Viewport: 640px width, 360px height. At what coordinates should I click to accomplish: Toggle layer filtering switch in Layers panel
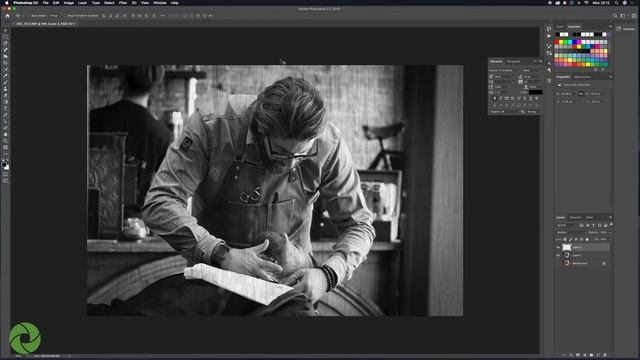point(611,224)
